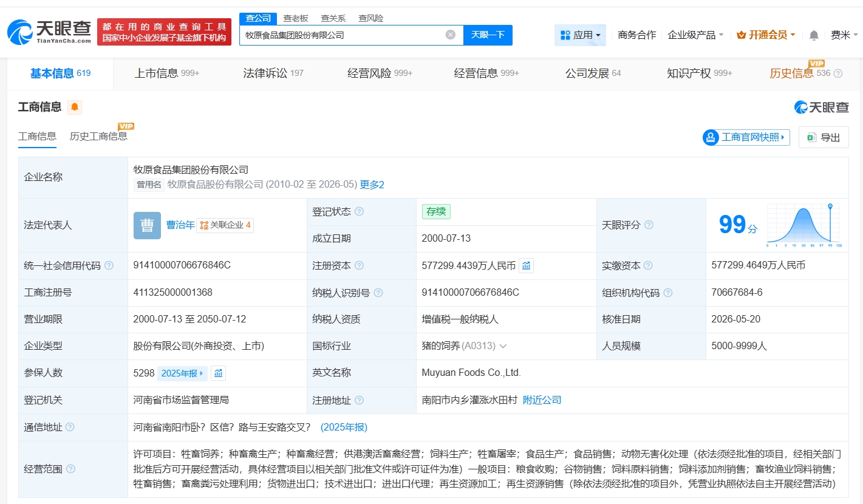Click English name Muyuan Foods Co.,Ltd.

[x=471, y=373]
